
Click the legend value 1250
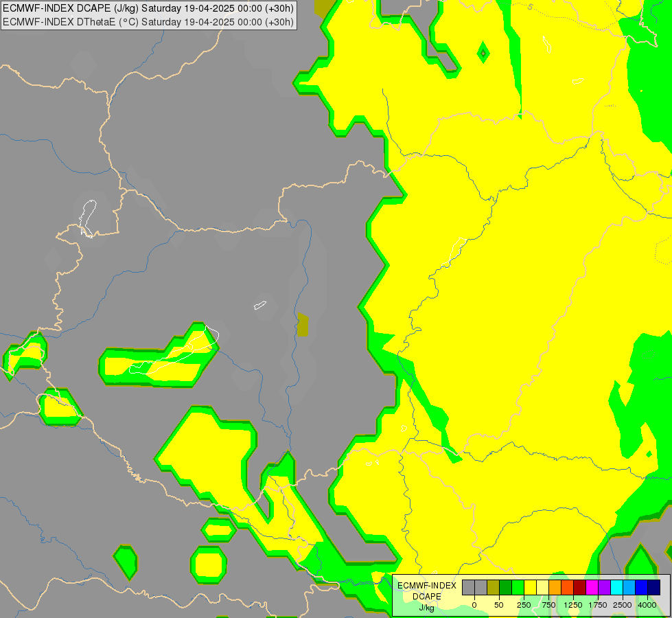pyautogui.click(x=573, y=605)
